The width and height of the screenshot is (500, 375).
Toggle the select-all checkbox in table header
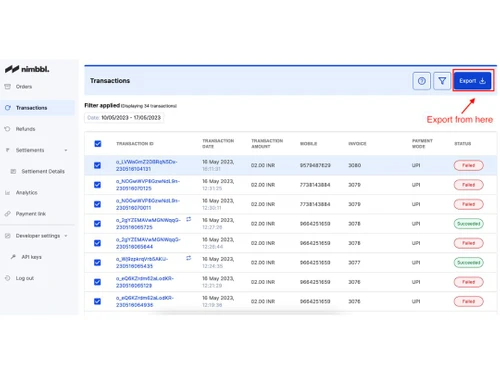[98, 144]
